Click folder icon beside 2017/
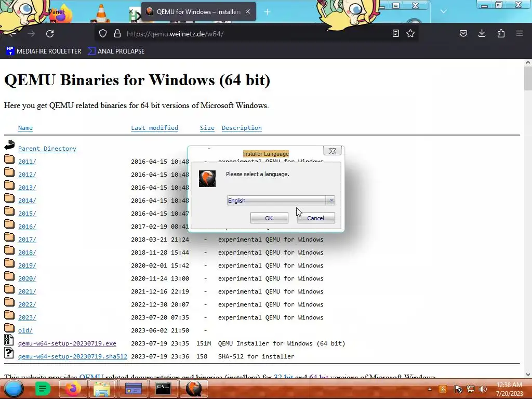This screenshot has height=399, width=532. click(9, 237)
